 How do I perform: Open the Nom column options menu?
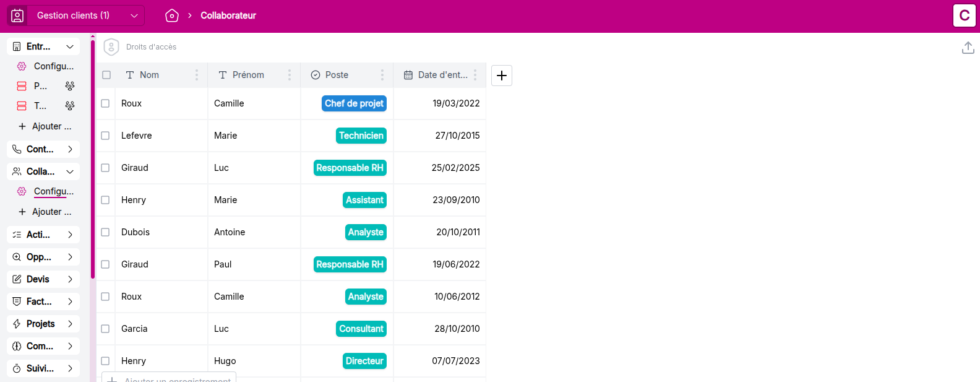click(x=197, y=75)
